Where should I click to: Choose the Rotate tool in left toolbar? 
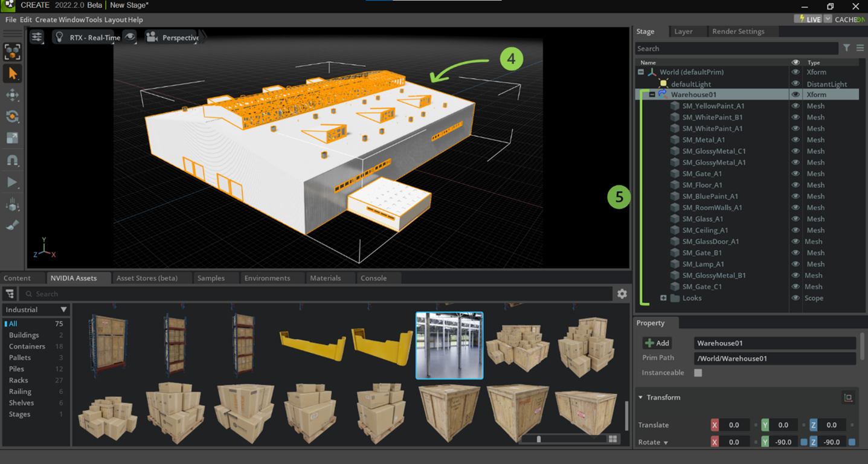tap(12, 117)
